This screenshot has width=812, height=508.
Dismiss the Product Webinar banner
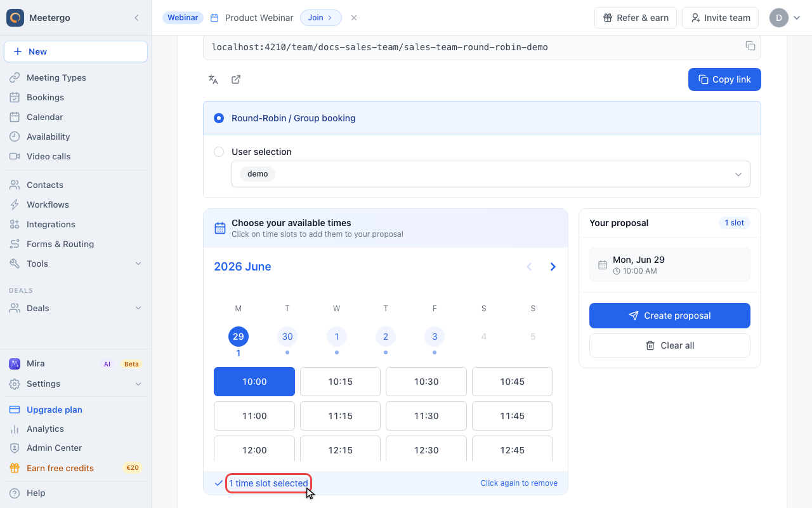[354, 18]
